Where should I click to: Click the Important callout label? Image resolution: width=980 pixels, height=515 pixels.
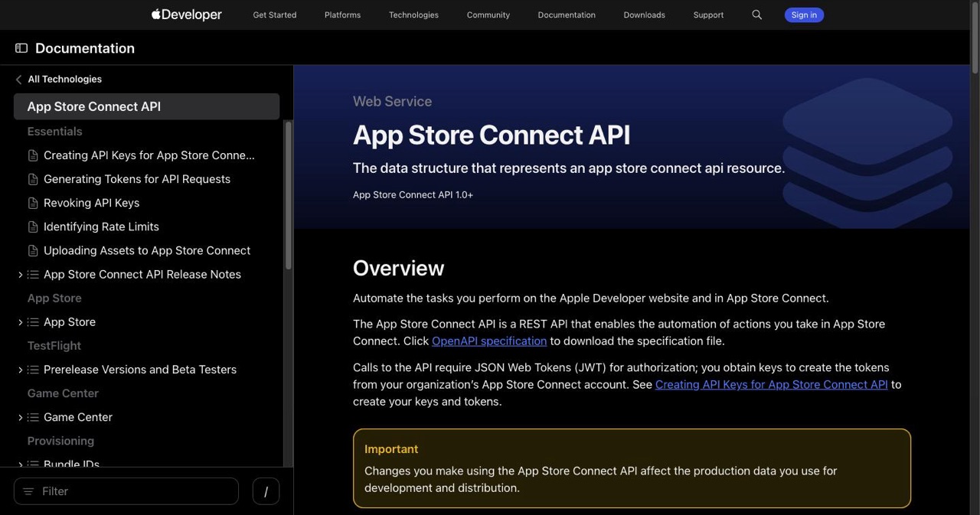click(x=391, y=449)
